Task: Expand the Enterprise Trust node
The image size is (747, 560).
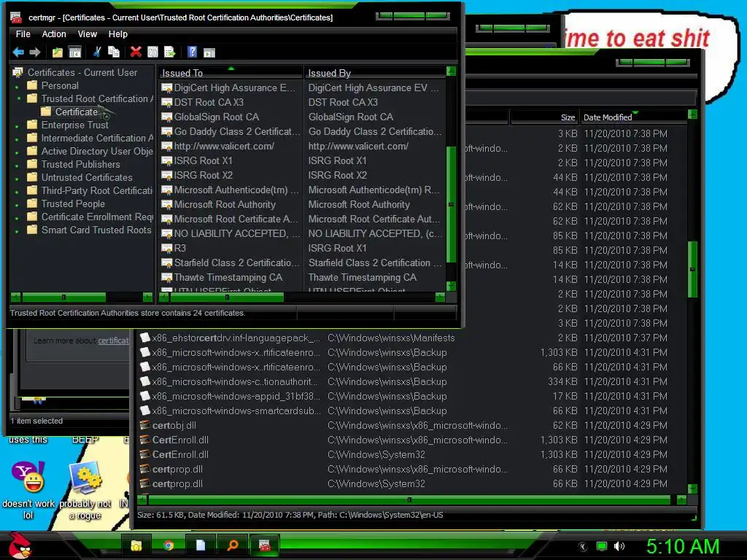Action: pos(18,127)
